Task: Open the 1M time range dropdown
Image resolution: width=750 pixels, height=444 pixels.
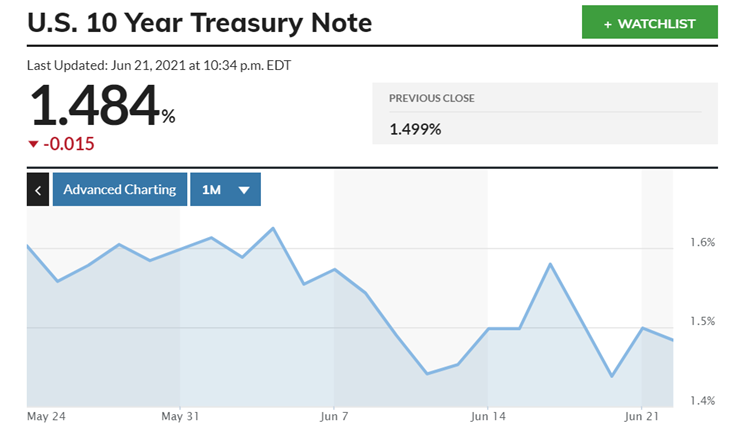Action: pos(225,189)
